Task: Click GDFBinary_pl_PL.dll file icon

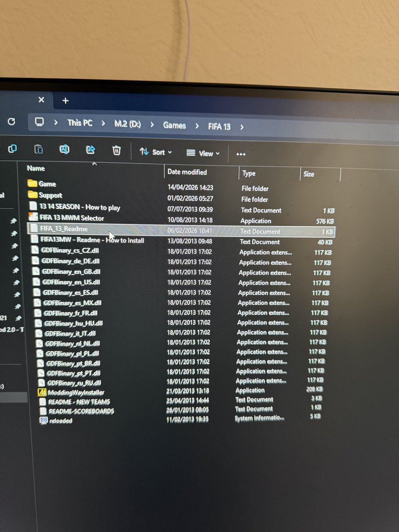Action: [x=41, y=353]
